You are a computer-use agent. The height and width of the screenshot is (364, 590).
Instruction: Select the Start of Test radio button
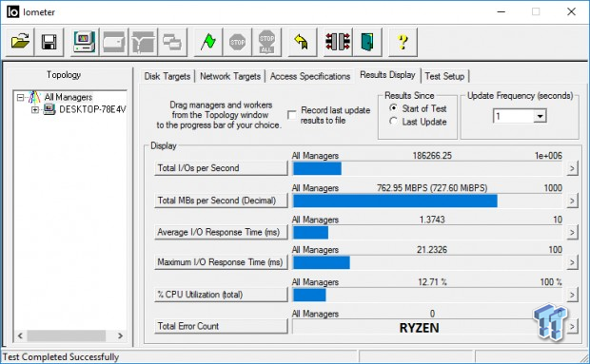pos(393,108)
